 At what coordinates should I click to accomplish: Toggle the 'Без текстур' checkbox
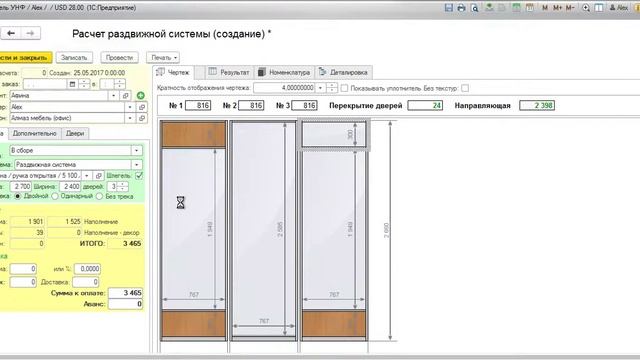tap(465, 88)
